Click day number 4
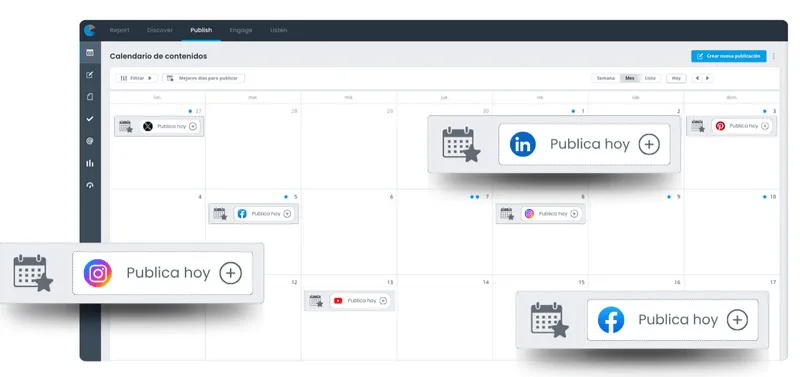 click(x=200, y=197)
